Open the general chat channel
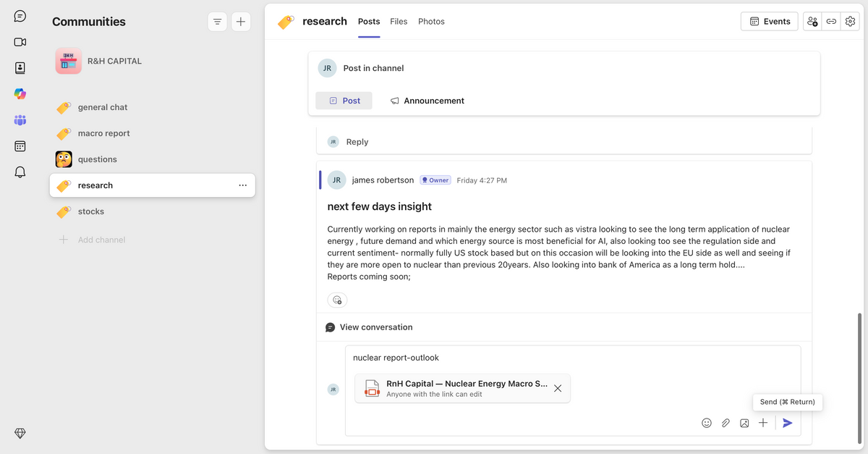The height and width of the screenshot is (454, 868). pyautogui.click(x=152, y=107)
